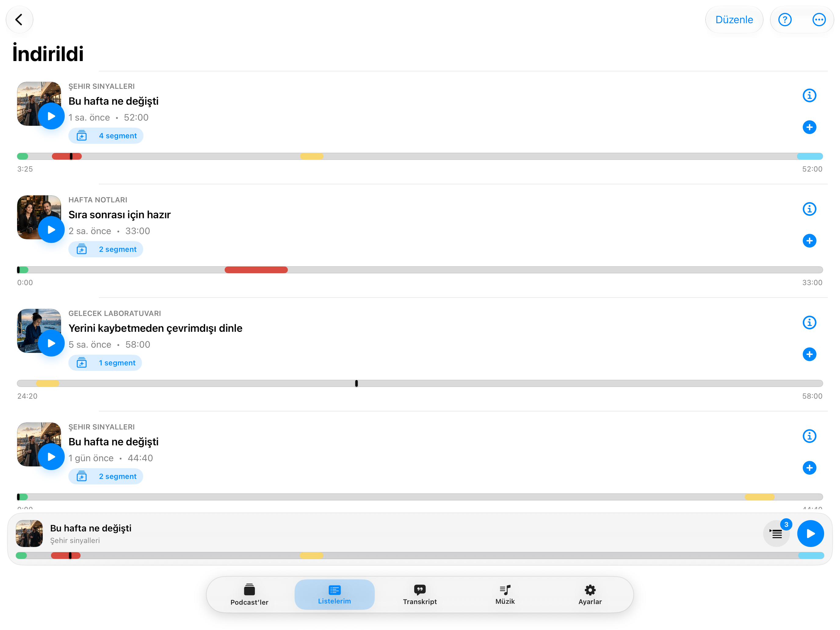Play 'Sıra sonrası için hazır' episode
The height and width of the screenshot is (630, 840).
click(x=51, y=230)
